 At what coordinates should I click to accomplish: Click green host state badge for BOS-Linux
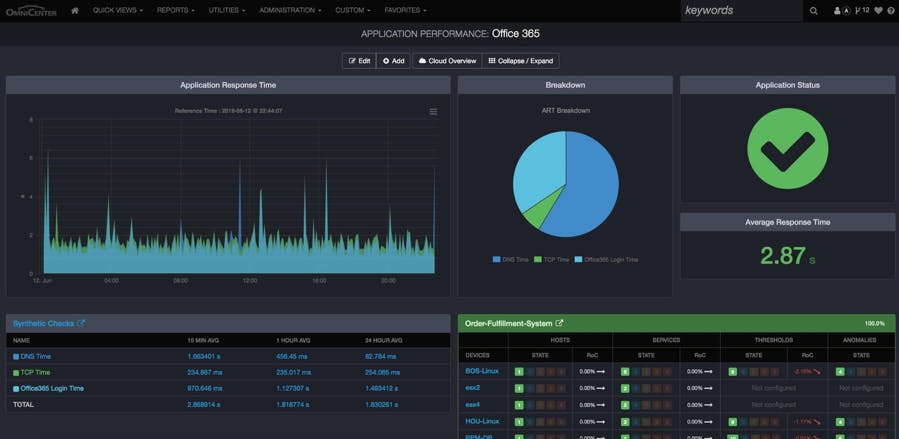(x=519, y=371)
